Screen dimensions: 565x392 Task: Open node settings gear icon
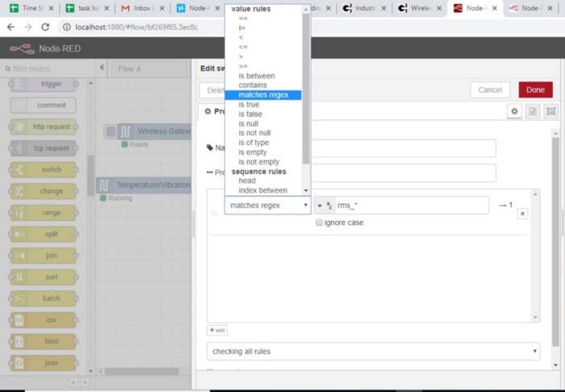(x=514, y=111)
